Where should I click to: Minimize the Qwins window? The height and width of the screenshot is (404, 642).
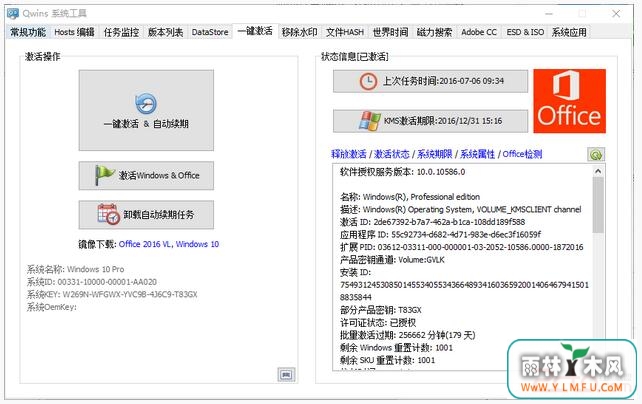point(549,14)
